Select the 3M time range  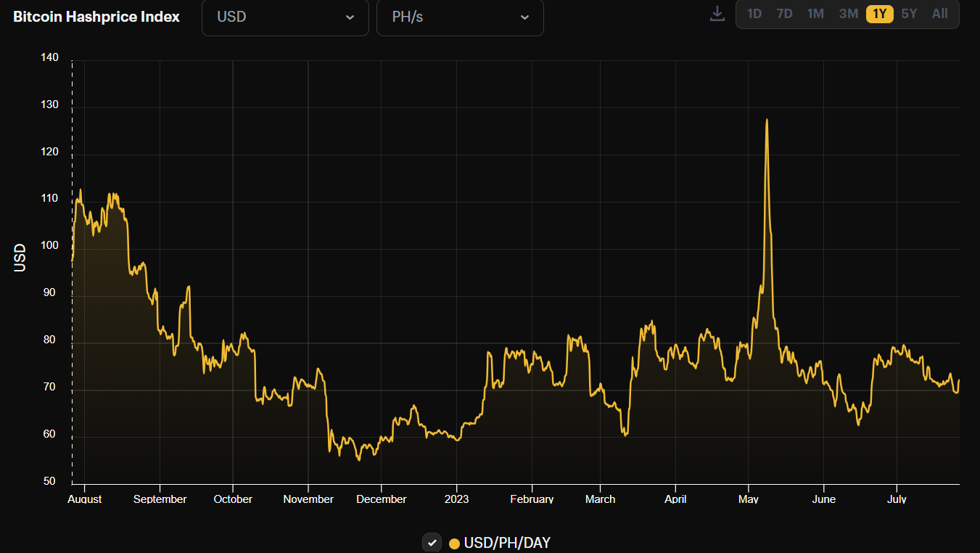click(x=848, y=14)
